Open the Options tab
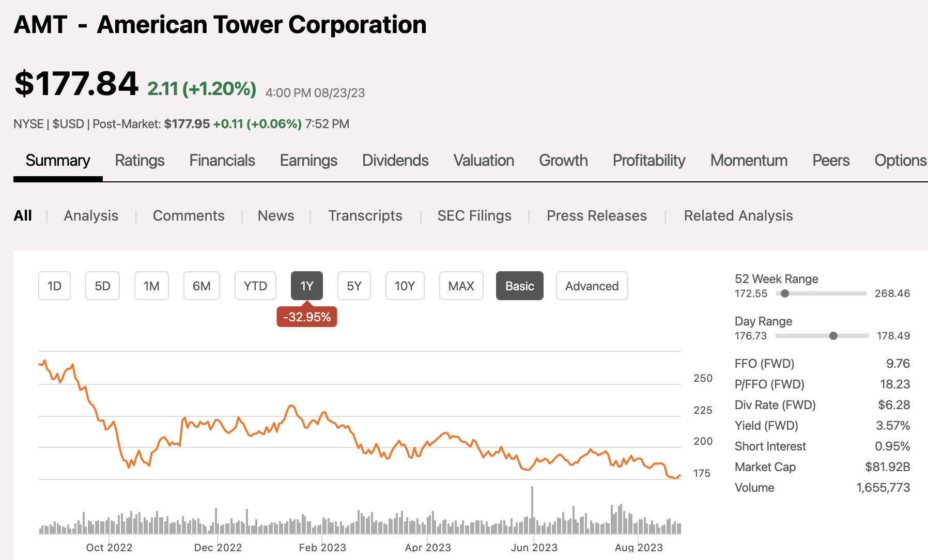 click(901, 161)
